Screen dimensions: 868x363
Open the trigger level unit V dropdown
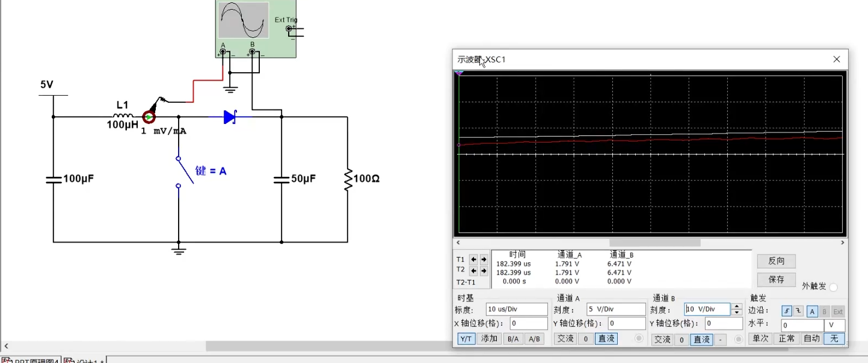point(836,325)
